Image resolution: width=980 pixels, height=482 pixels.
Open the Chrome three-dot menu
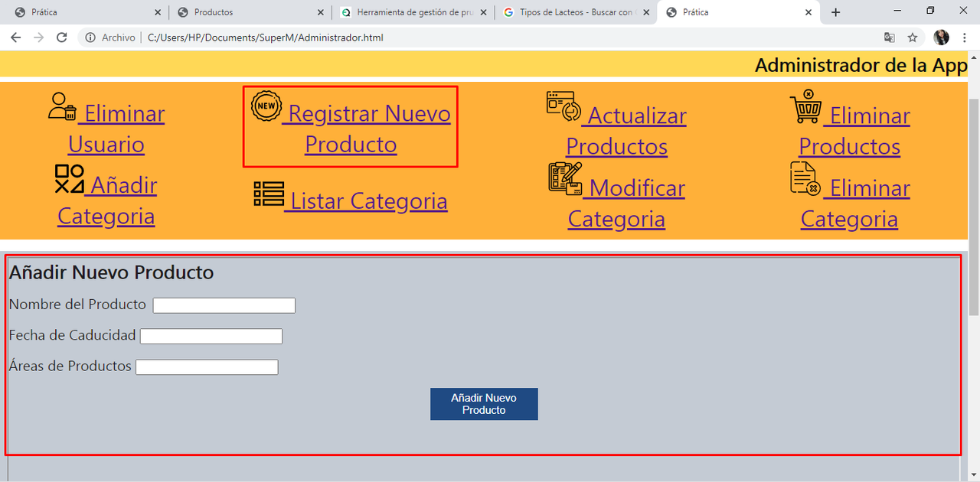(x=965, y=37)
